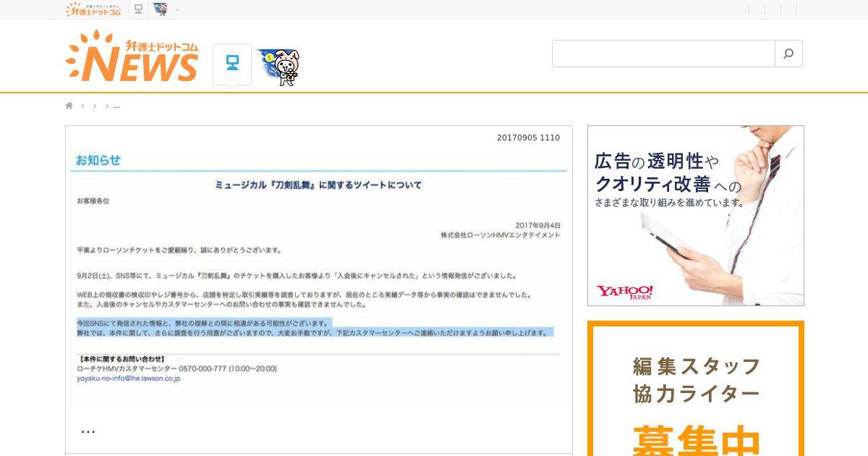This screenshot has height=456, width=868.
Task: Click the notice title ミュージカル『刀剣乱舞』に関するツイートについて
Action: pos(318,185)
